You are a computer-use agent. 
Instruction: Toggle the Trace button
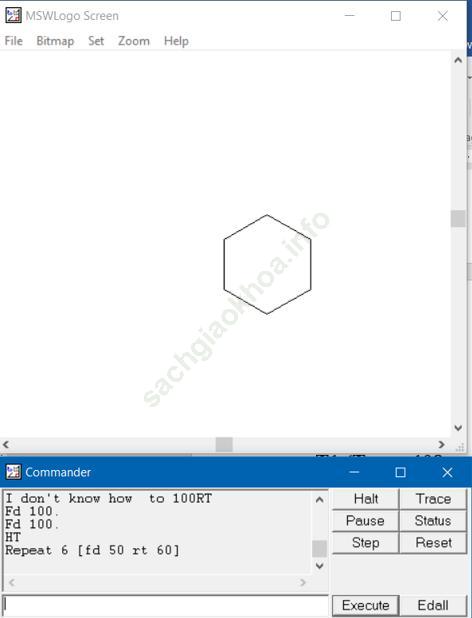tap(433, 499)
